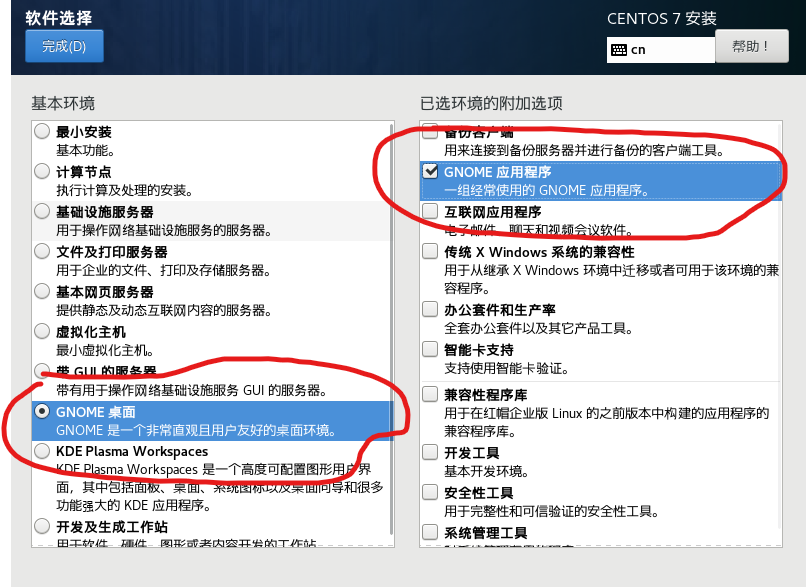Select the 计算节点 radio button
Viewport: 806px width, 587px height.
pyautogui.click(x=42, y=171)
